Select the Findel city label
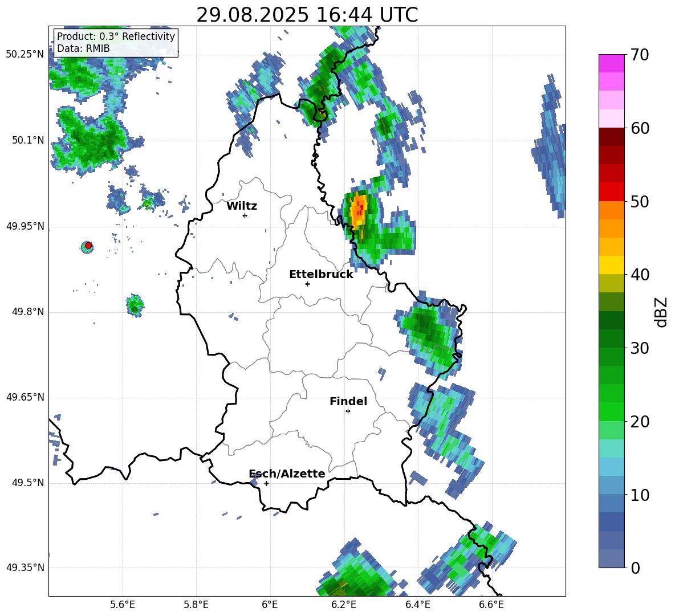This screenshot has width=675, height=616. point(348,401)
